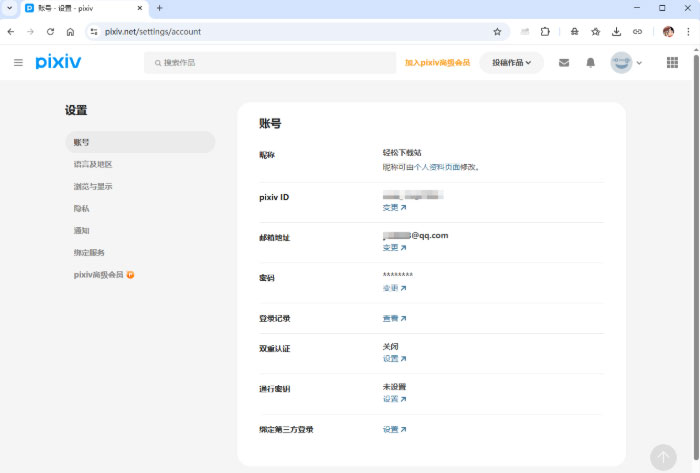Bookmark this page with star icon

click(x=497, y=32)
